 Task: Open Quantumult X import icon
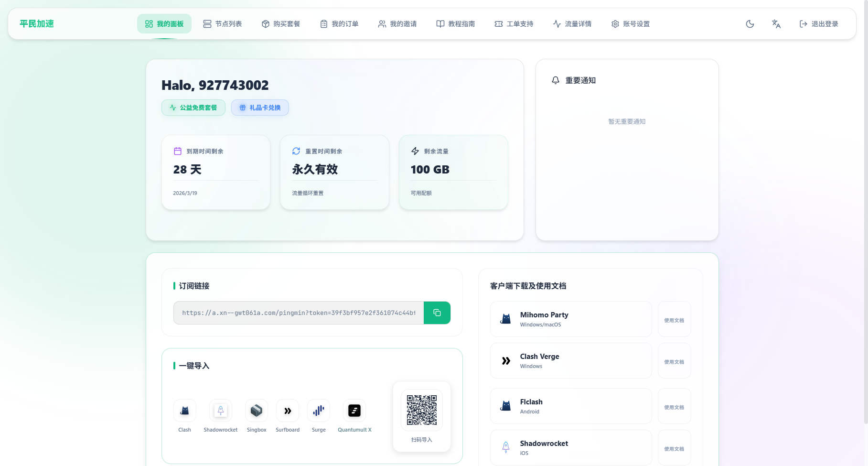[354, 411]
